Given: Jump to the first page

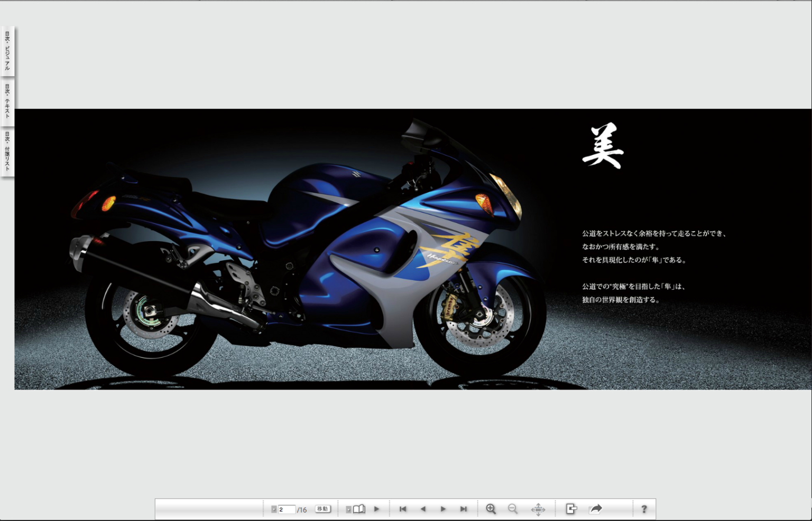Looking at the screenshot, I should (x=403, y=509).
